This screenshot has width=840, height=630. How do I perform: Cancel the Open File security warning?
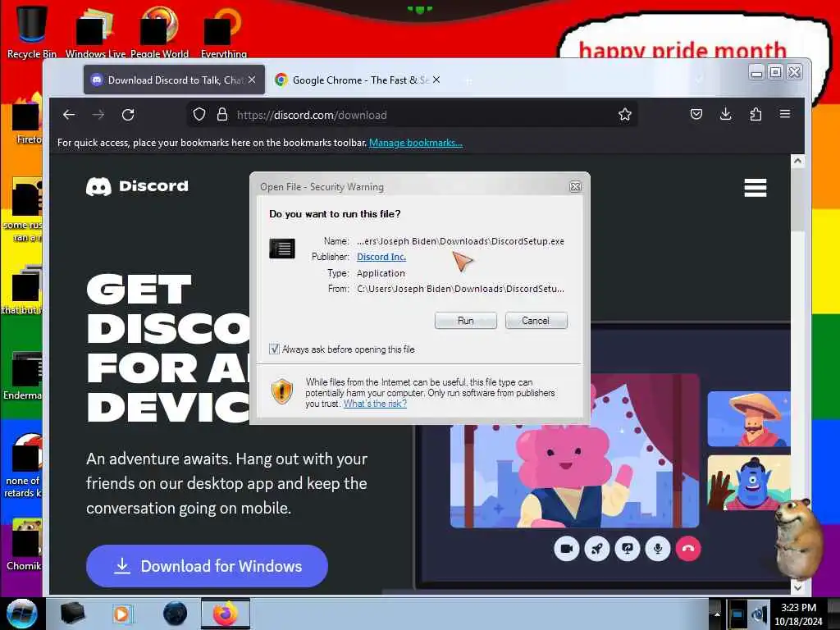coord(536,321)
